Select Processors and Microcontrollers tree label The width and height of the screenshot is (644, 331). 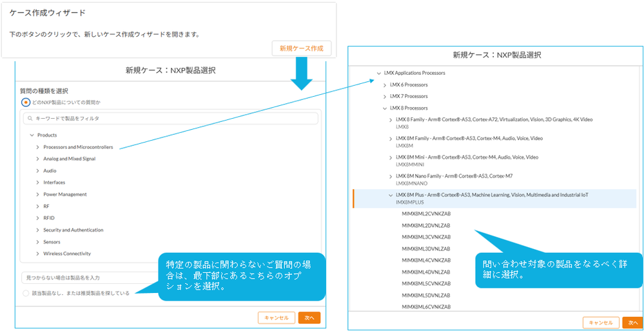(x=78, y=147)
